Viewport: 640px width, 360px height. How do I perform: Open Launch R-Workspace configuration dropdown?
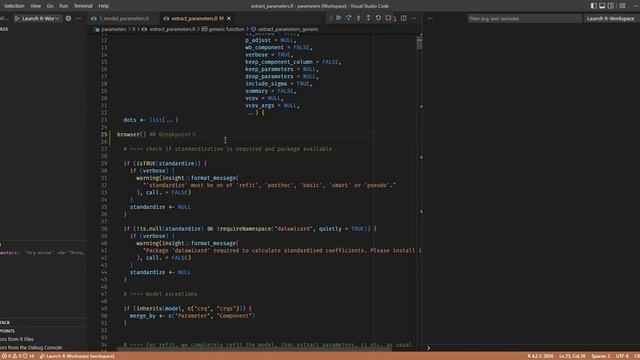[39, 18]
